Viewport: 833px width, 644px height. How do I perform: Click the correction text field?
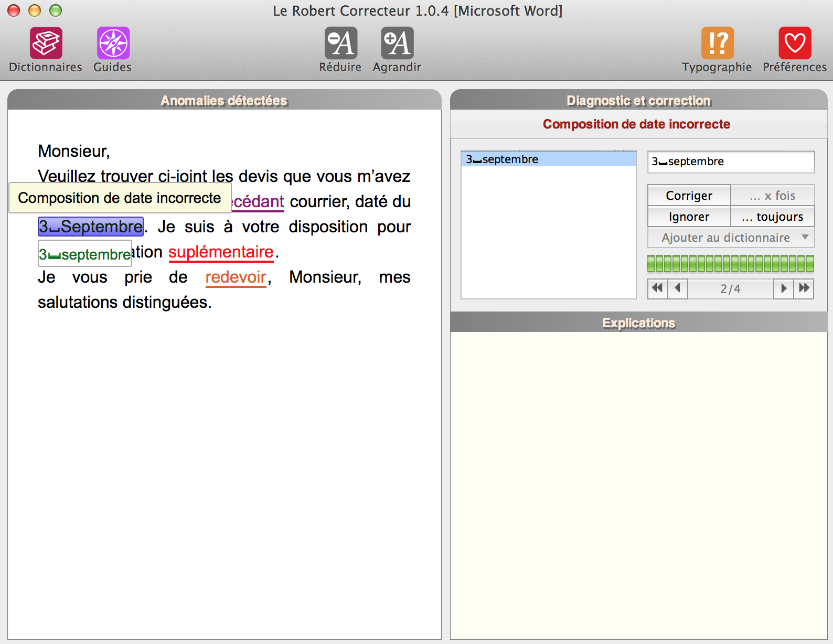tap(731, 162)
